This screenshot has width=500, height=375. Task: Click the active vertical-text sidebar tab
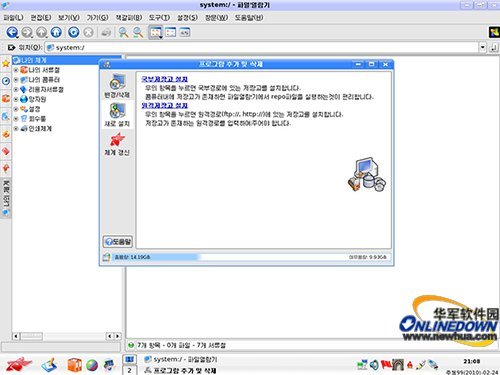click(6, 198)
